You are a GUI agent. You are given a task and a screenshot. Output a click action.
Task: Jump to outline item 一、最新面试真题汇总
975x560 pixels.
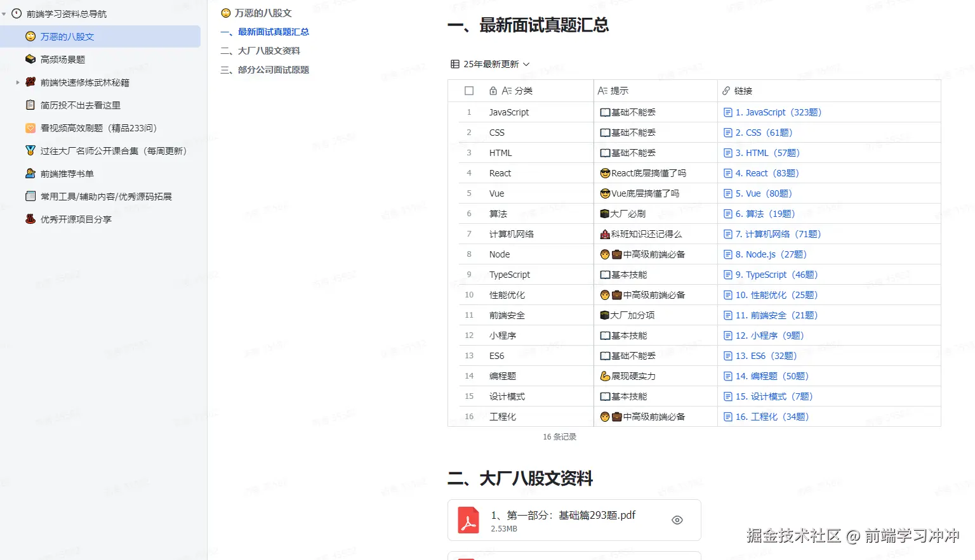[x=265, y=32]
